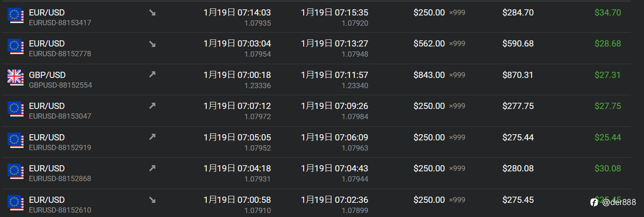
Task: Click the @der888 watermark text
Action: coord(619,202)
